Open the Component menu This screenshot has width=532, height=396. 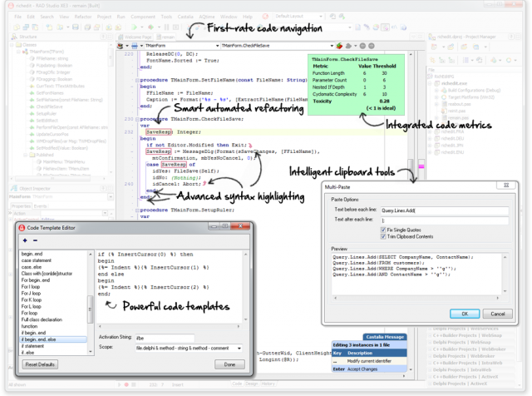[143, 17]
